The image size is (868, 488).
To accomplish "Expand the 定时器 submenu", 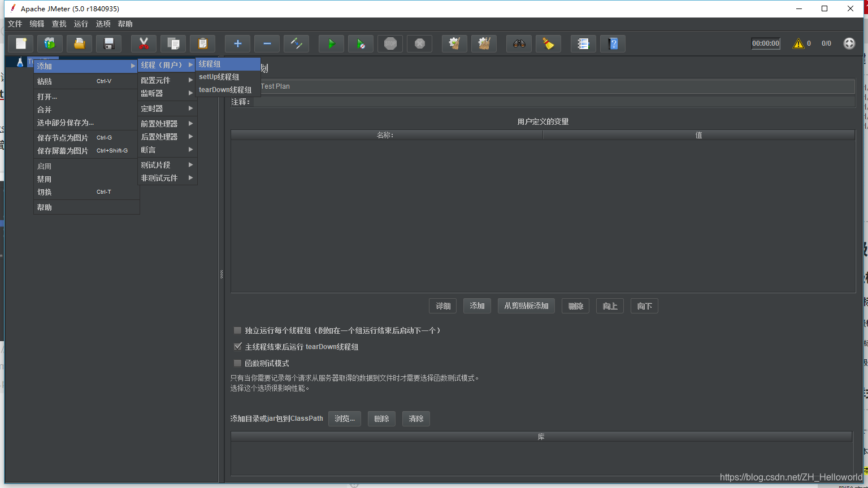I will coord(167,108).
